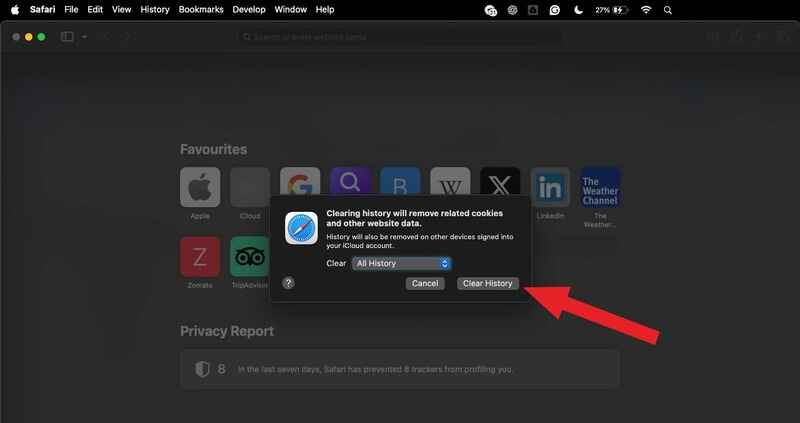Open the Help menu
This screenshot has width=800, height=423.
(x=324, y=10)
